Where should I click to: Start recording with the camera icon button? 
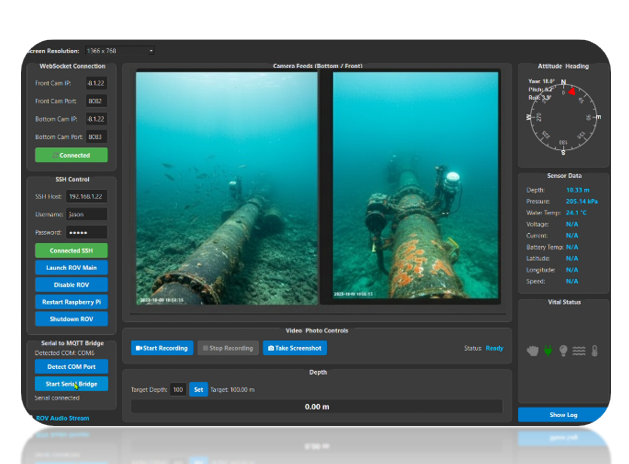[x=162, y=348]
